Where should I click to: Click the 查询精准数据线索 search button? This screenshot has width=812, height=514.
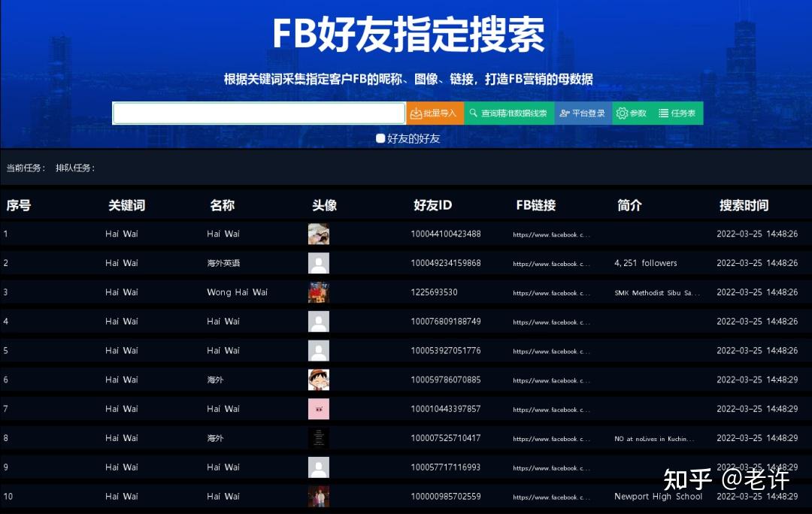(509, 113)
